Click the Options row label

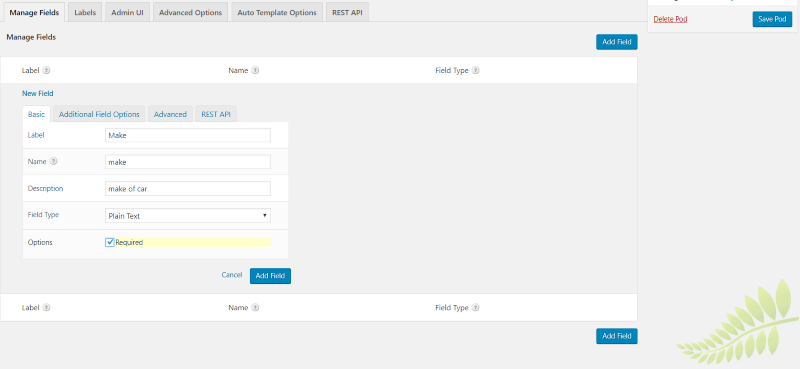coord(40,242)
